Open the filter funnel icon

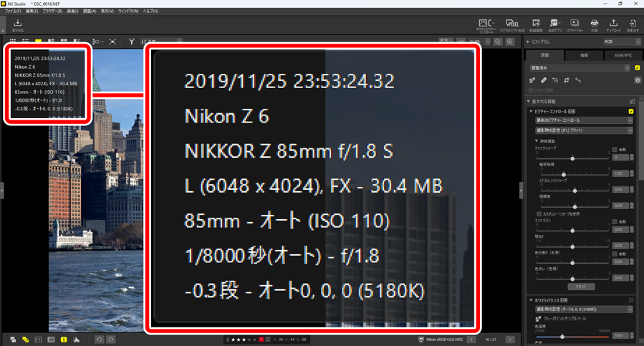131,42
